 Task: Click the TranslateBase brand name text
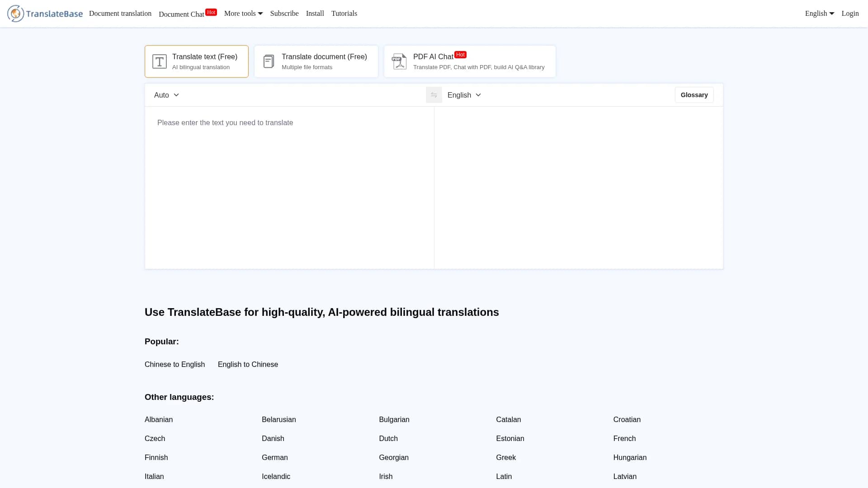54,14
